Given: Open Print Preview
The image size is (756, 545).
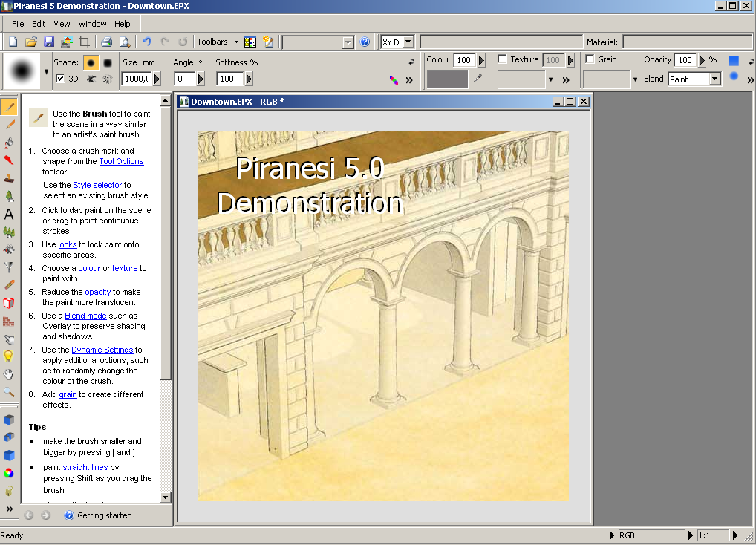Looking at the screenshot, I should point(125,42).
